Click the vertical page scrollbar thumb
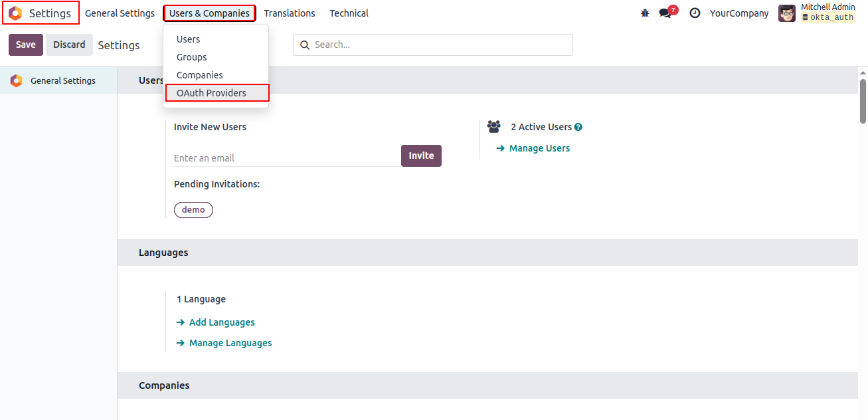The width and height of the screenshot is (868, 420). (x=863, y=101)
